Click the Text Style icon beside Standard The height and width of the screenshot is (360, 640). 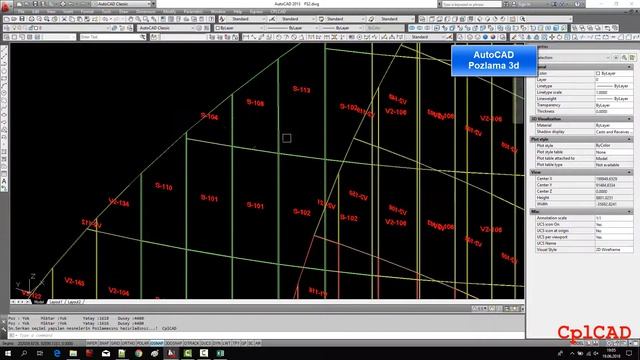(222, 19)
